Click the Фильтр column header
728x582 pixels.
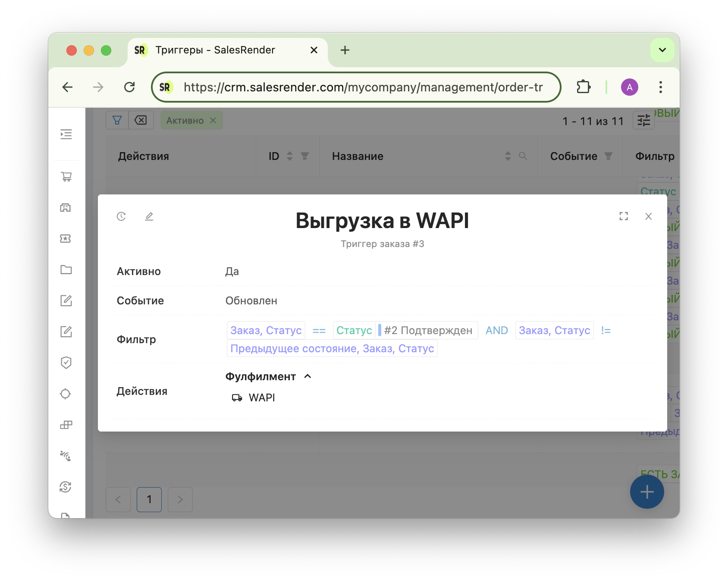point(655,156)
